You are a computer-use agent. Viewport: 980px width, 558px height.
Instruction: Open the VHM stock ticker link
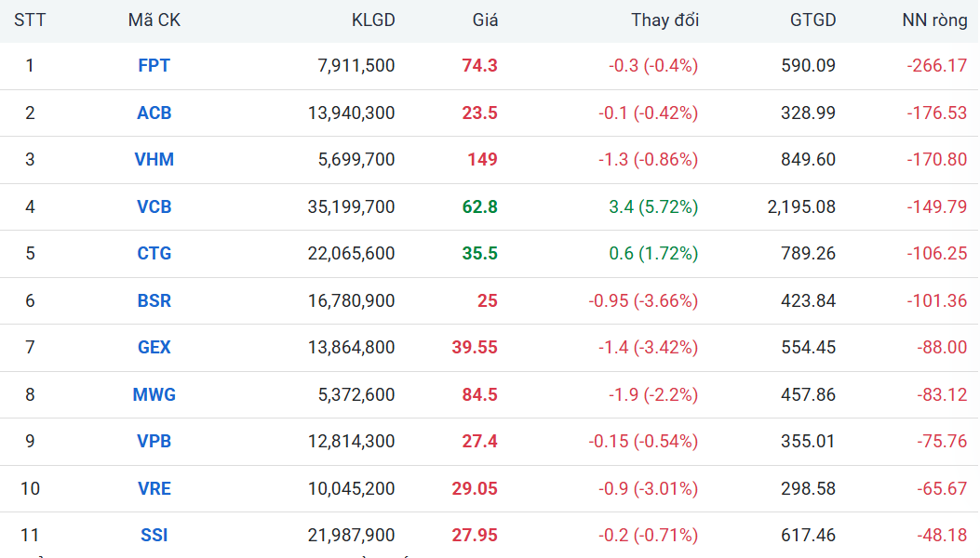[154, 159]
